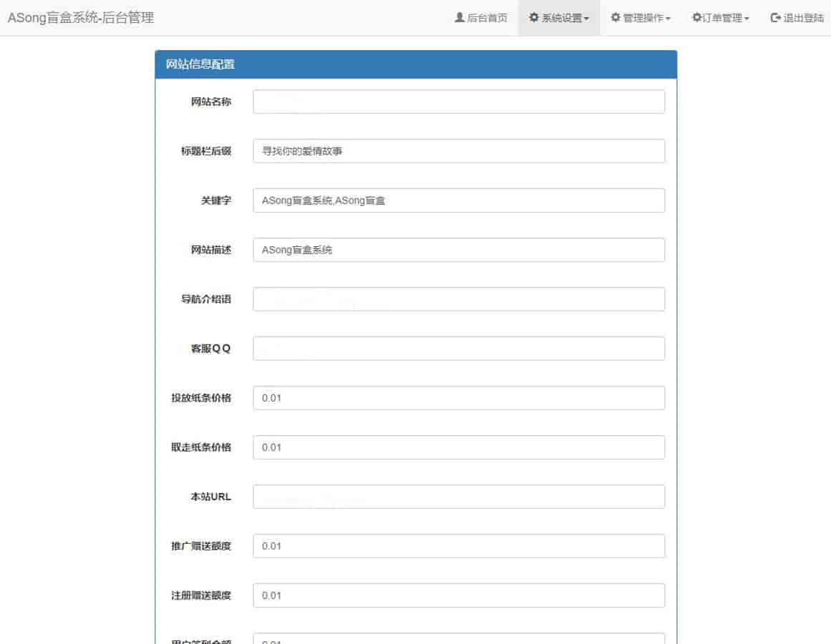Focus the 客服QQ input field
The height and width of the screenshot is (644, 831).
click(x=459, y=348)
